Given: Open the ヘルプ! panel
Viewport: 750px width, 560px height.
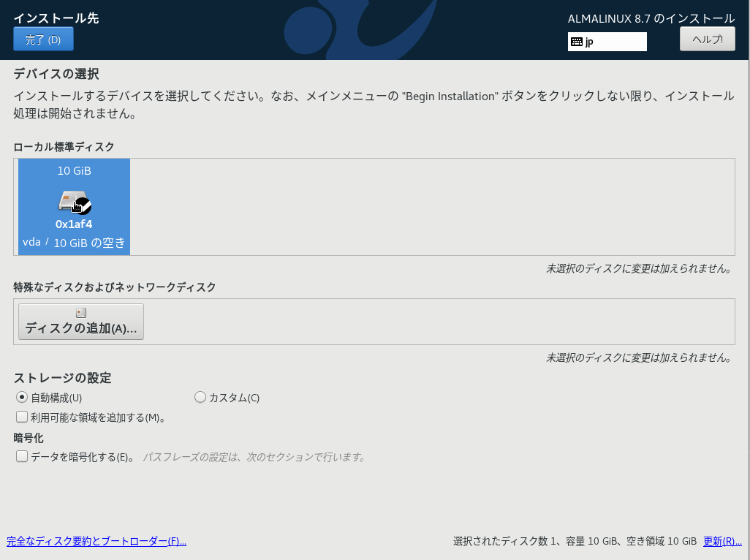Looking at the screenshot, I should tap(706, 39).
